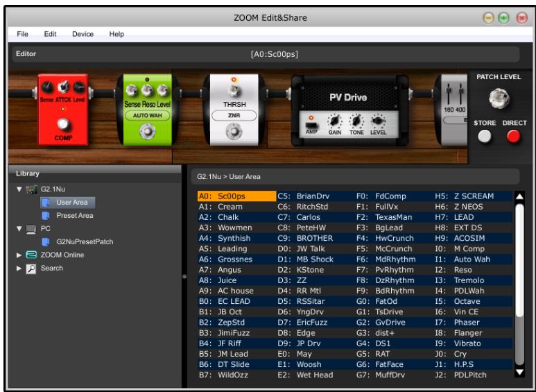Open the ZNR effect type selector

coord(234,116)
